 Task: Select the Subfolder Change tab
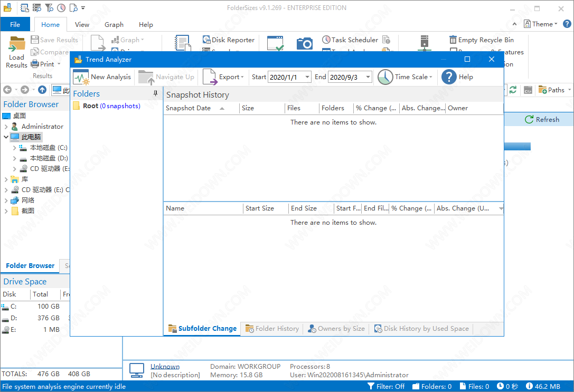(202, 329)
